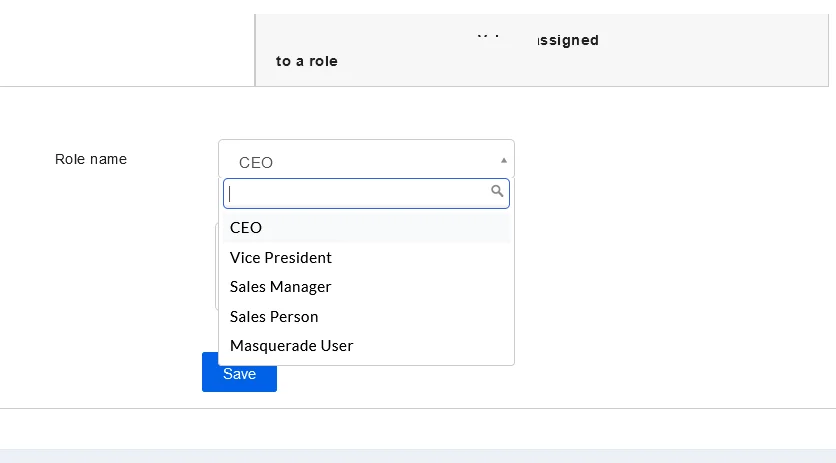Click the light blue footer strip
The width and height of the screenshot is (836, 463).
click(418, 456)
